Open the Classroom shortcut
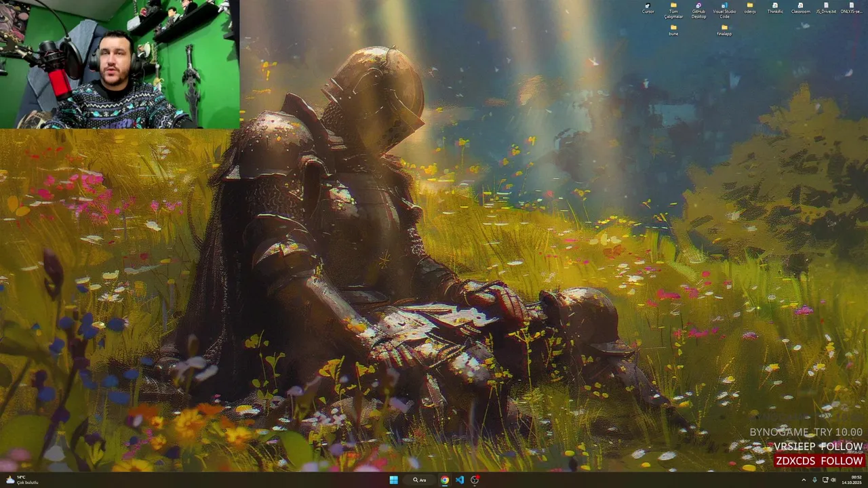 pos(800,7)
